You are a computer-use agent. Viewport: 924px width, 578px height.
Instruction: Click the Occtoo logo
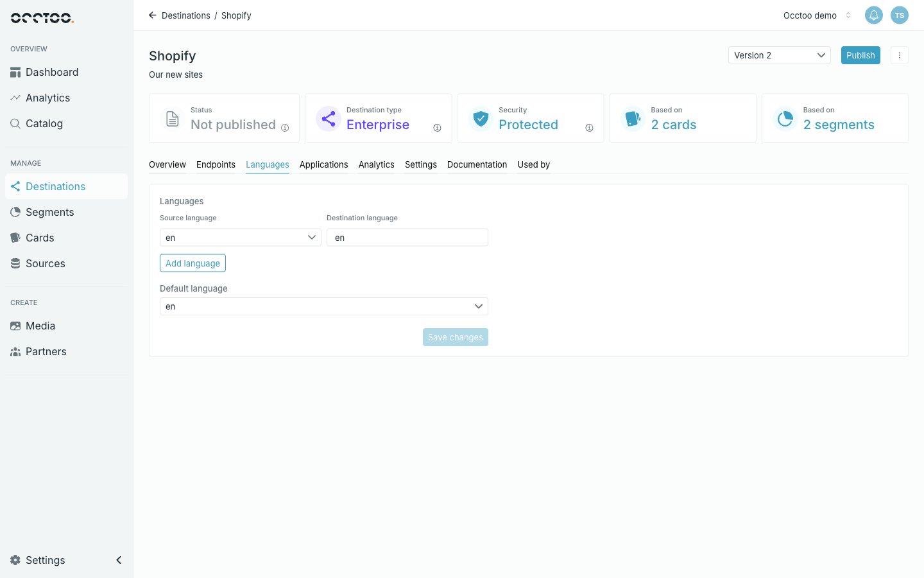click(42, 18)
